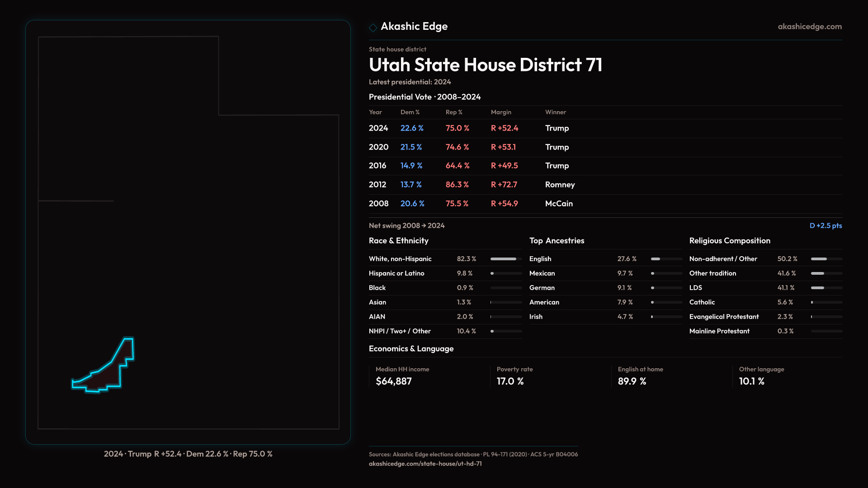The width and height of the screenshot is (868, 488).
Task: Click the Poverty rate 17.0 % figure
Action: pos(510,381)
